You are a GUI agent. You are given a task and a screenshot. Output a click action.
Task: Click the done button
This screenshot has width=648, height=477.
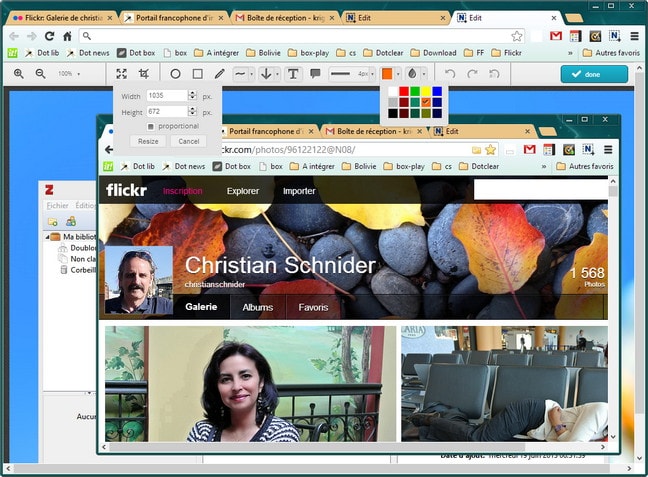[x=594, y=74]
